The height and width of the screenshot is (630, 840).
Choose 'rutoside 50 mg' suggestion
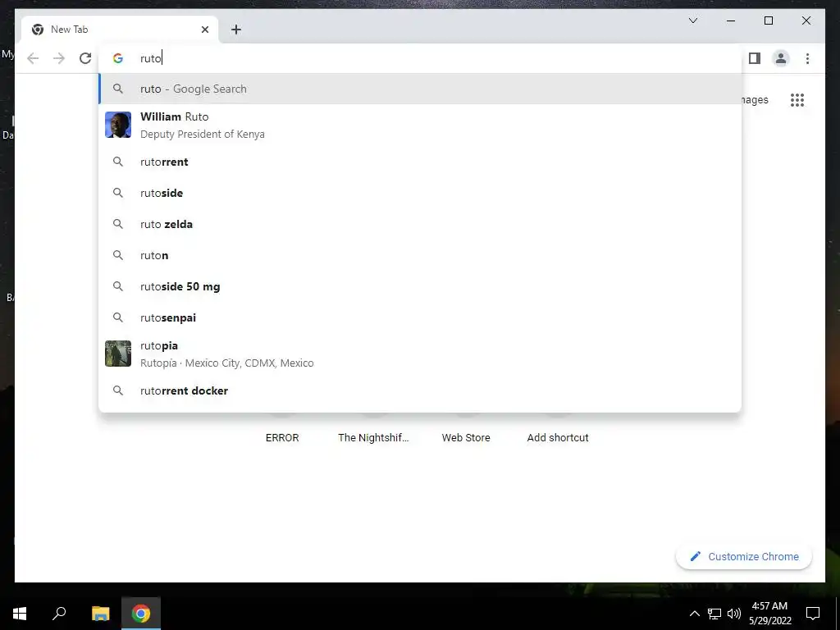pyautogui.click(x=420, y=286)
